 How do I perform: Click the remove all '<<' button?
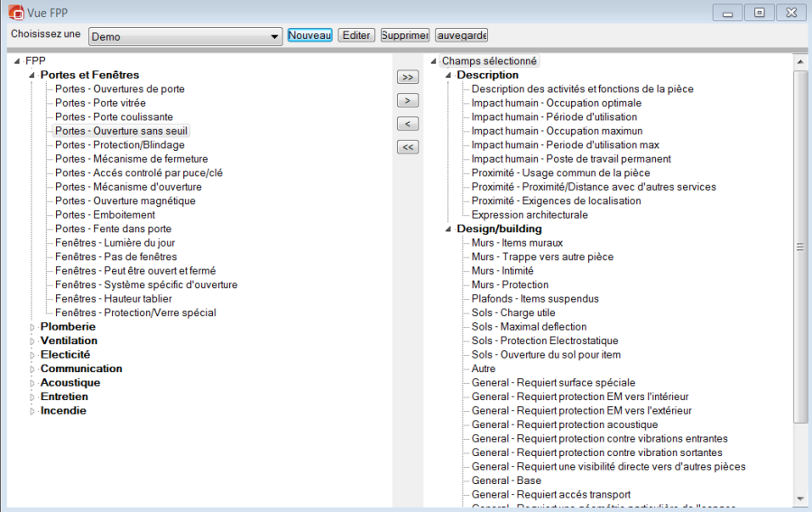408,147
